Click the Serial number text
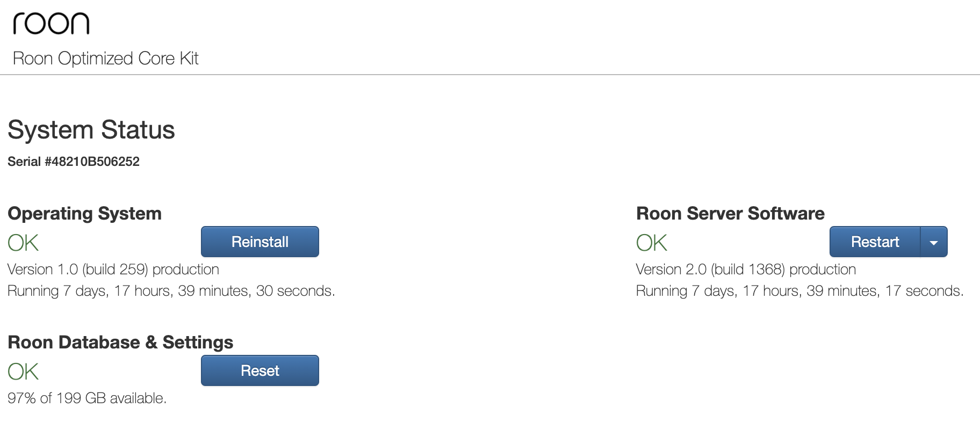The image size is (980, 437). (74, 162)
